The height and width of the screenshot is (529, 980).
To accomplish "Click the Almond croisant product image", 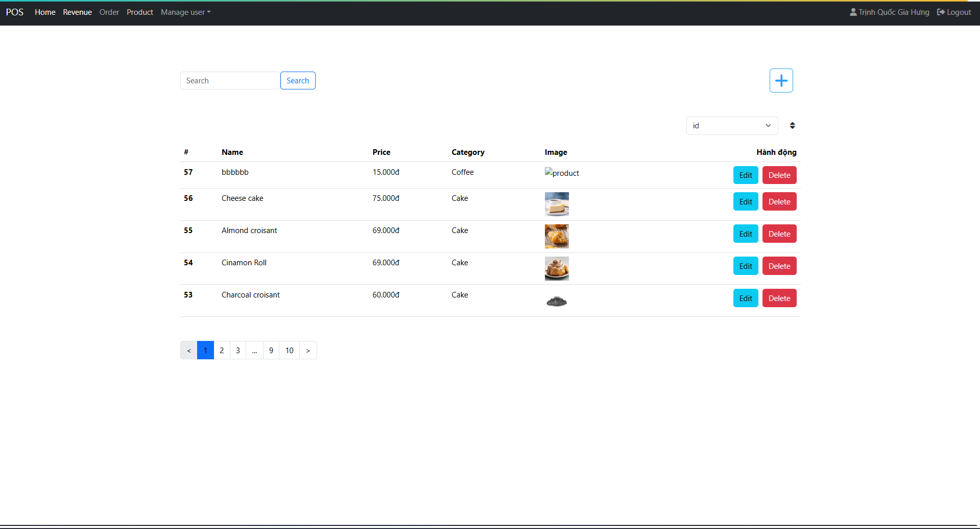I will point(557,236).
